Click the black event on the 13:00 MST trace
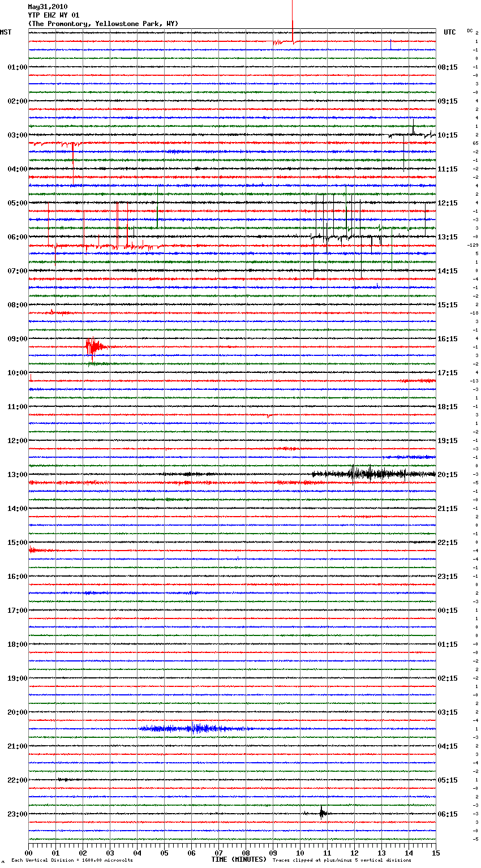The height and width of the screenshot is (868, 481). pyautogui.click(x=373, y=474)
